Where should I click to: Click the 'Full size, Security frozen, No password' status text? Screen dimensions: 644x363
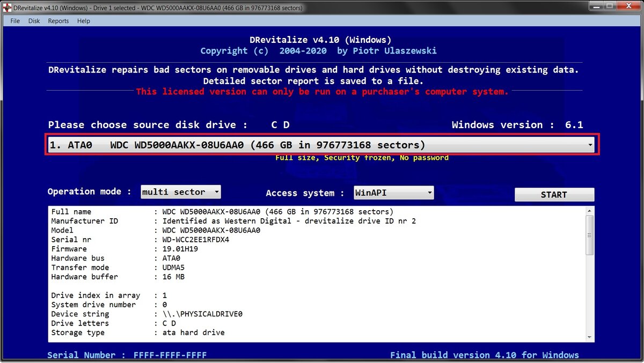click(x=362, y=158)
